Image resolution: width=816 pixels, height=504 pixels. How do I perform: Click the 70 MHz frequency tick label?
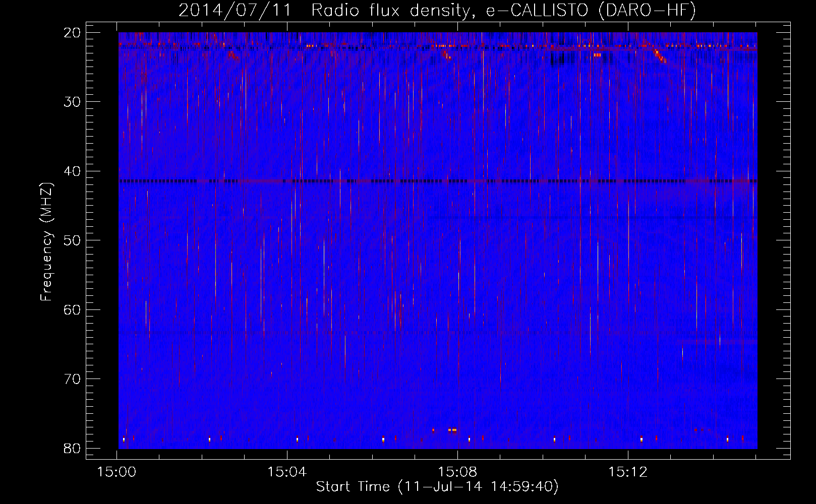click(x=73, y=379)
